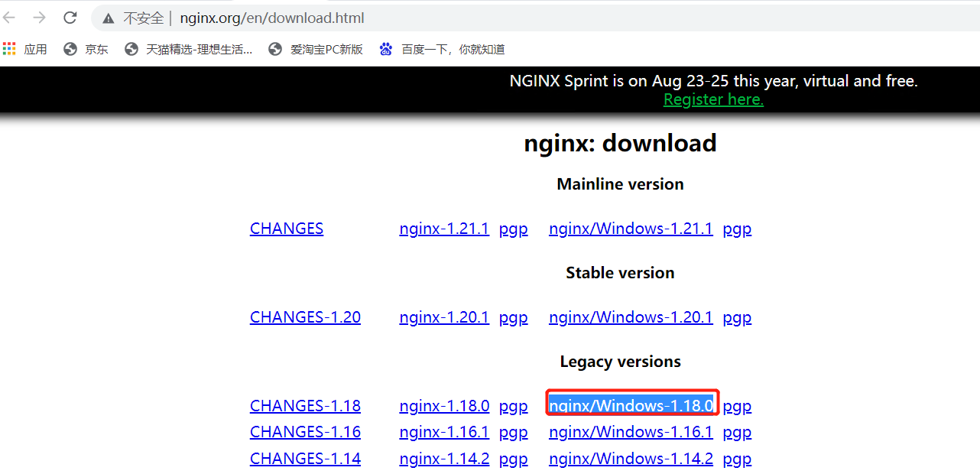Screen dimensions: 980x474
Task: Download nginx-1.21.1 mainline version
Action: coord(444,228)
